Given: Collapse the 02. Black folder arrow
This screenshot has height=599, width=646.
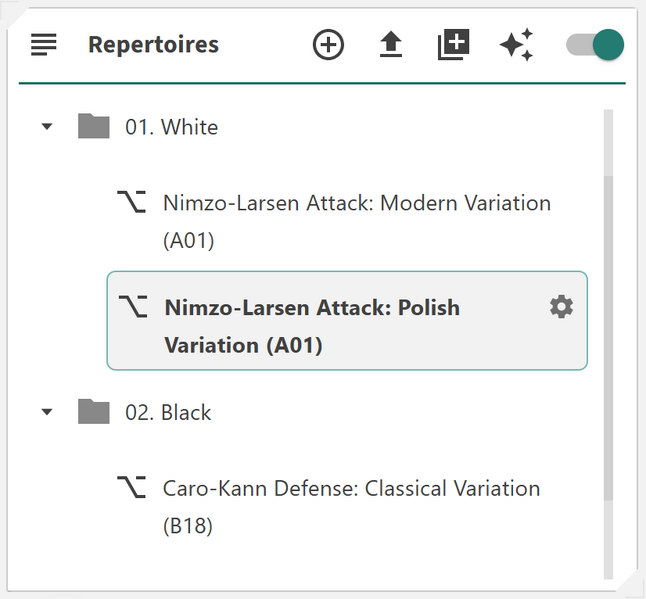Looking at the screenshot, I should 46,412.
